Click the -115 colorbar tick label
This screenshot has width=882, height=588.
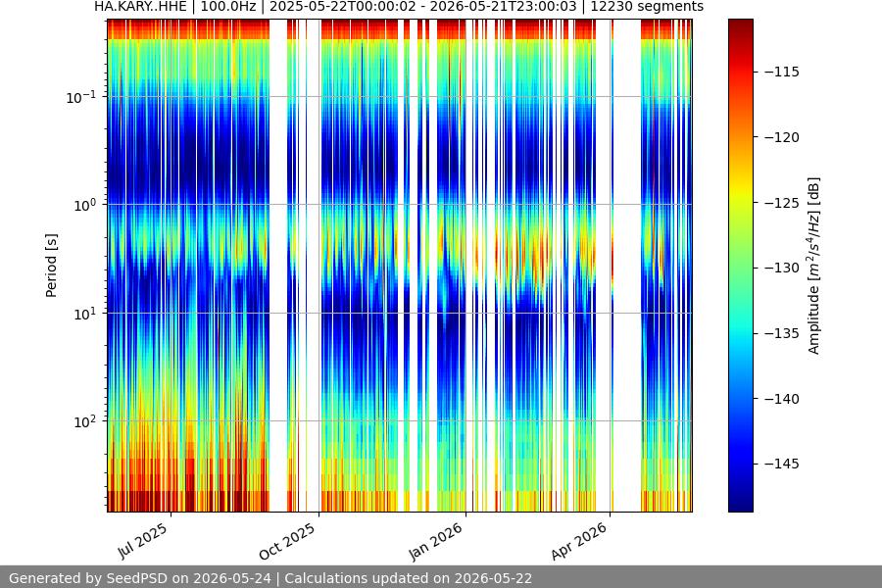(x=782, y=72)
